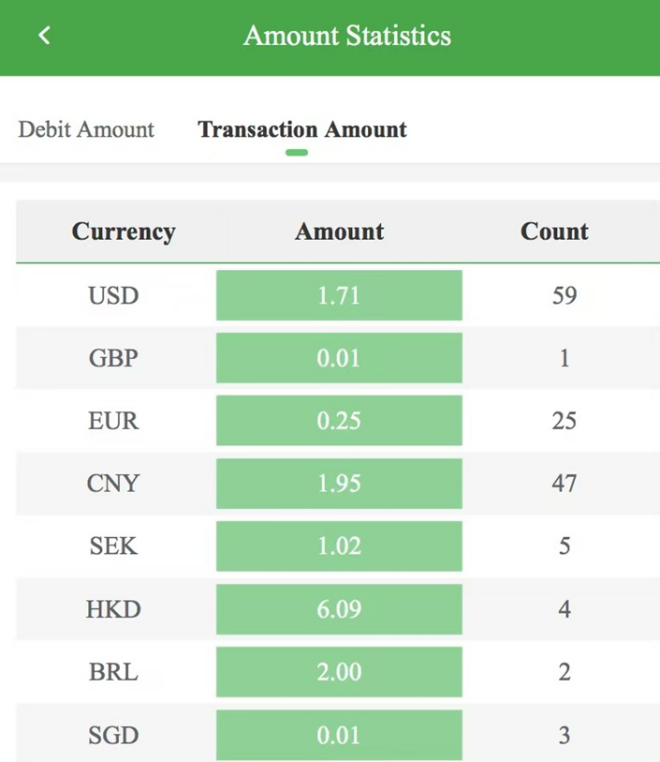Image resolution: width=660 pixels, height=762 pixels.
Task: Click the Amount column header
Action: [339, 231]
